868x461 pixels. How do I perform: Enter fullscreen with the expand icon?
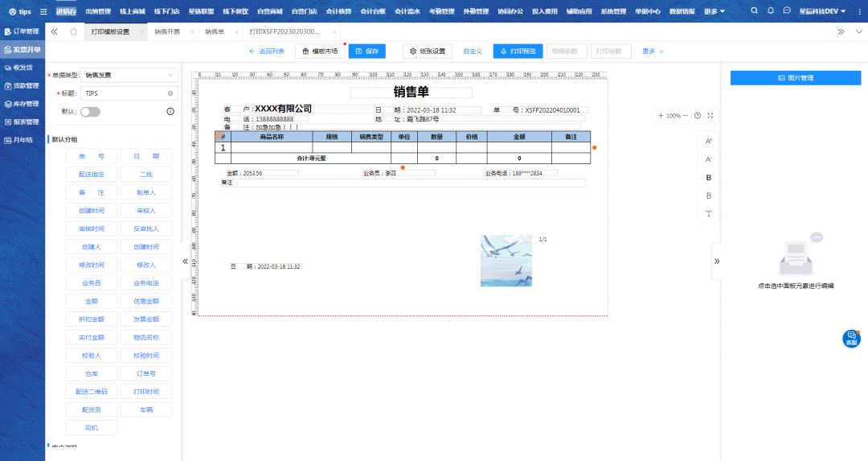(710, 116)
